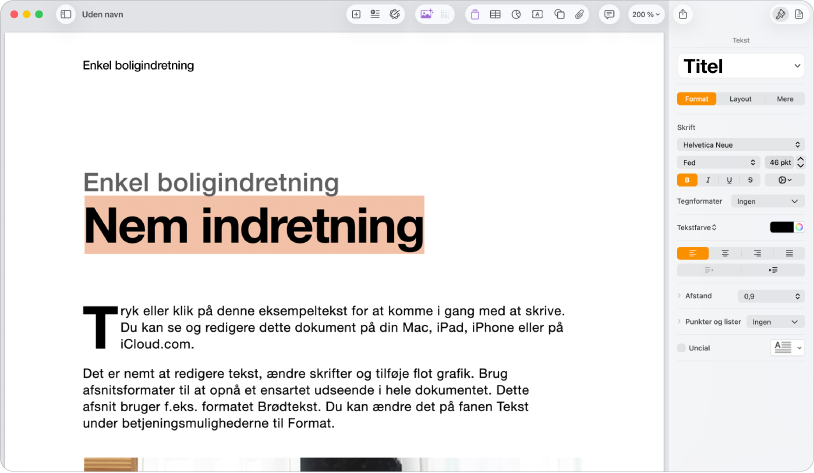Click the green full screen window button
Screen dimensions: 814x473
pos(39,15)
